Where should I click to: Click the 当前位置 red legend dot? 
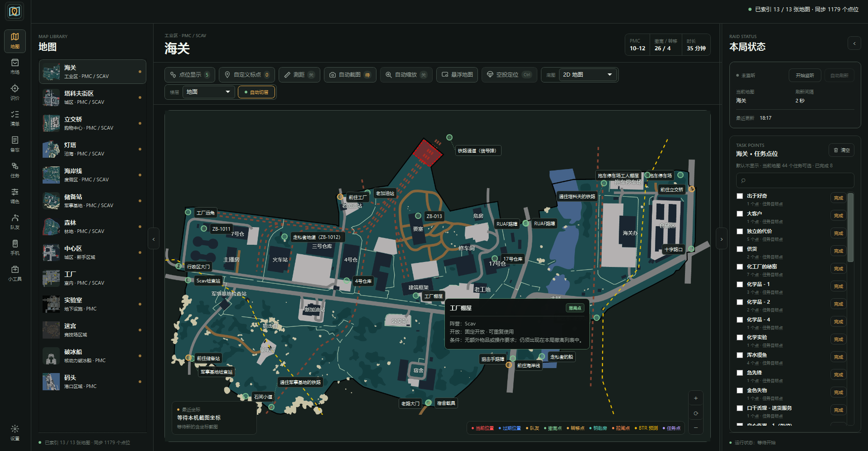point(473,428)
